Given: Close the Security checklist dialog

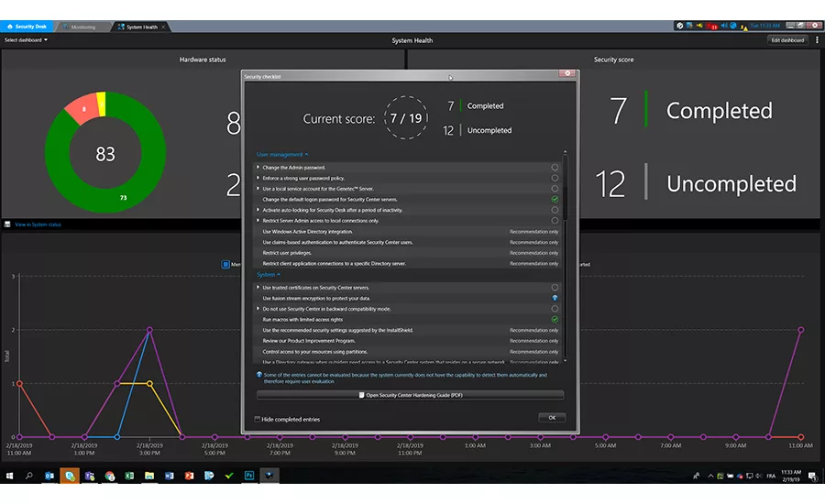Looking at the screenshot, I should click(567, 73).
